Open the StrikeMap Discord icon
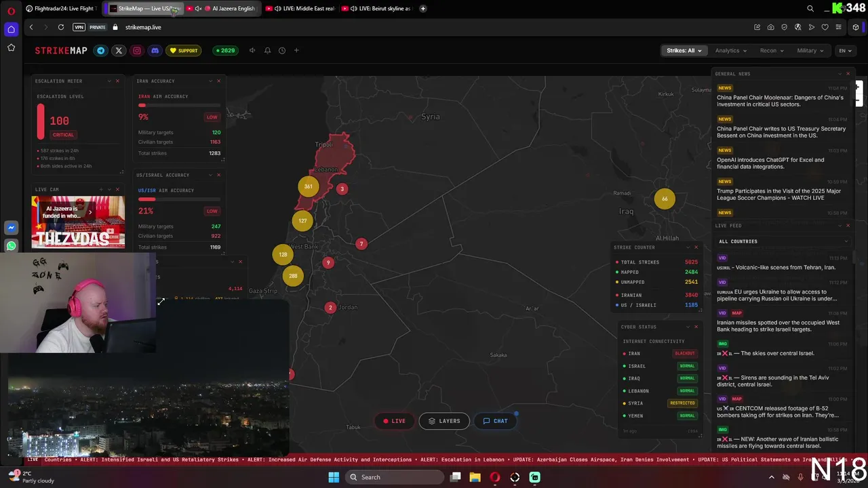The width and height of the screenshot is (868, 488). (x=155, y=50)
